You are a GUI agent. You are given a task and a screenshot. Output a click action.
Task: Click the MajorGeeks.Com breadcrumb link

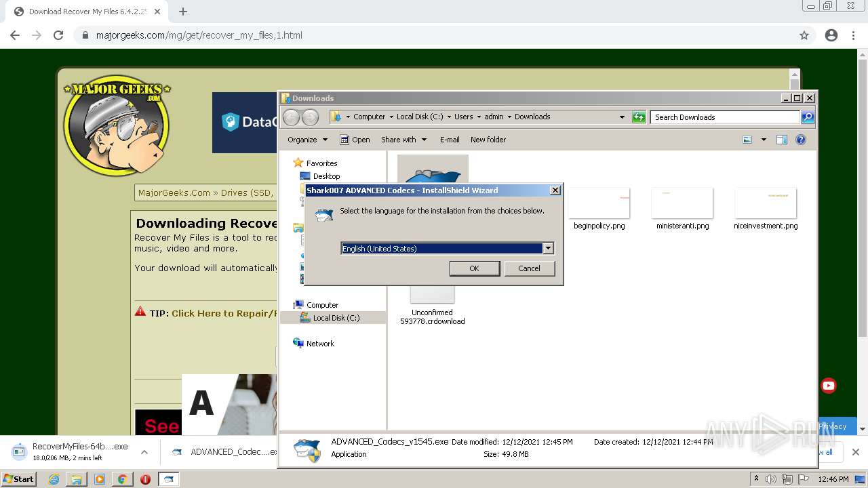pyautogui.click(x=174, y=193)
